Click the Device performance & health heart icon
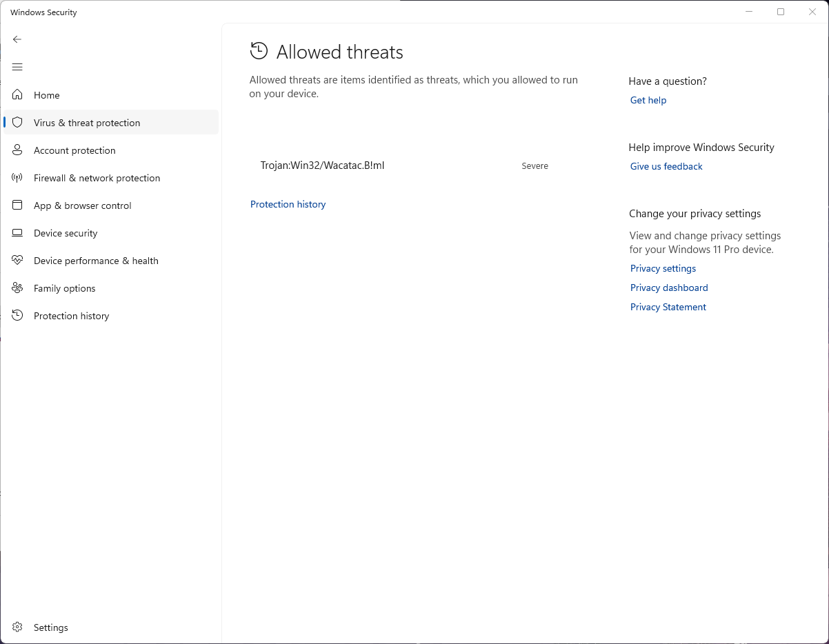Viewport: 829px width, 644px height. click(x=17, y=261)
